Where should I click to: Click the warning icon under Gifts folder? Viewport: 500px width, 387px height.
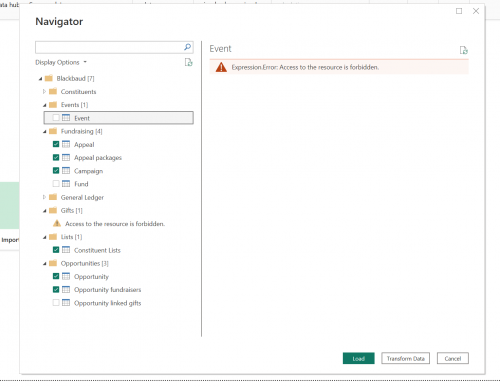[57, 223]
